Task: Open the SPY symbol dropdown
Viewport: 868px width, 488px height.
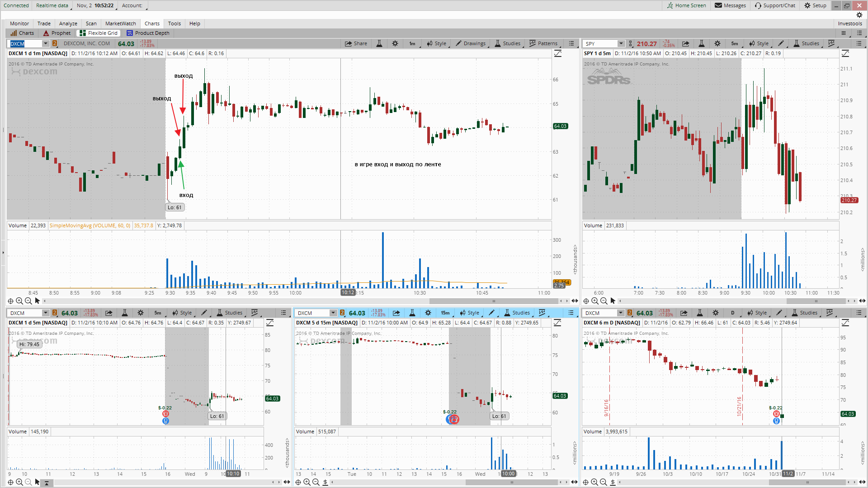Action: click(x=621, y=43)
